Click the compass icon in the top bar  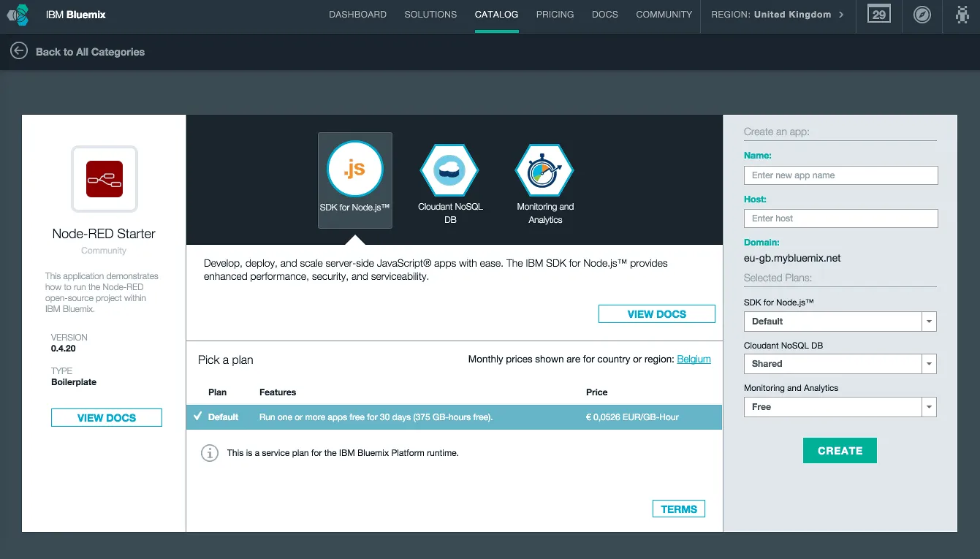click(x=922, y=15)
